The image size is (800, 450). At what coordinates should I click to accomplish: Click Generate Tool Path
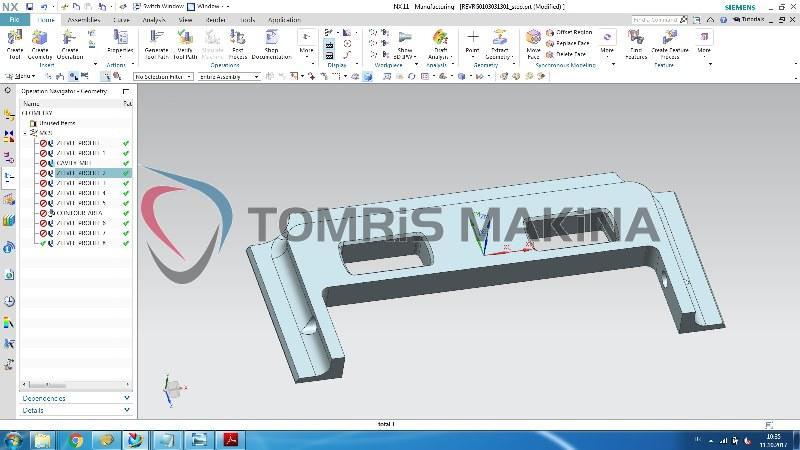point(157,44)
